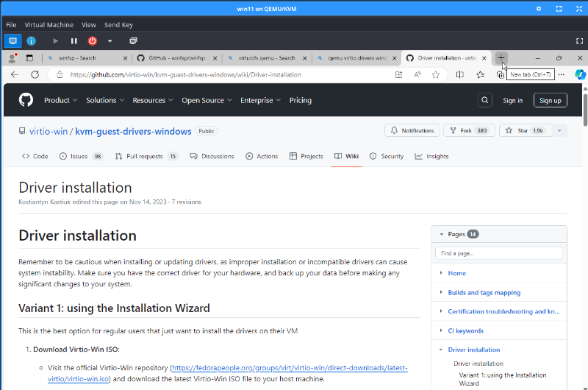Open the Send Key menu
Viewport: 588px width, 390px height.
(x=118, y=25)
